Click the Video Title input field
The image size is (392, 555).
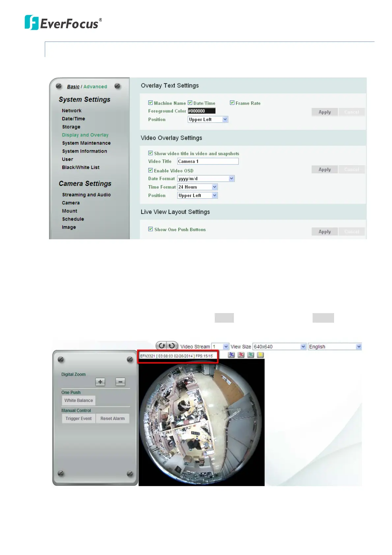click(208, 161)
